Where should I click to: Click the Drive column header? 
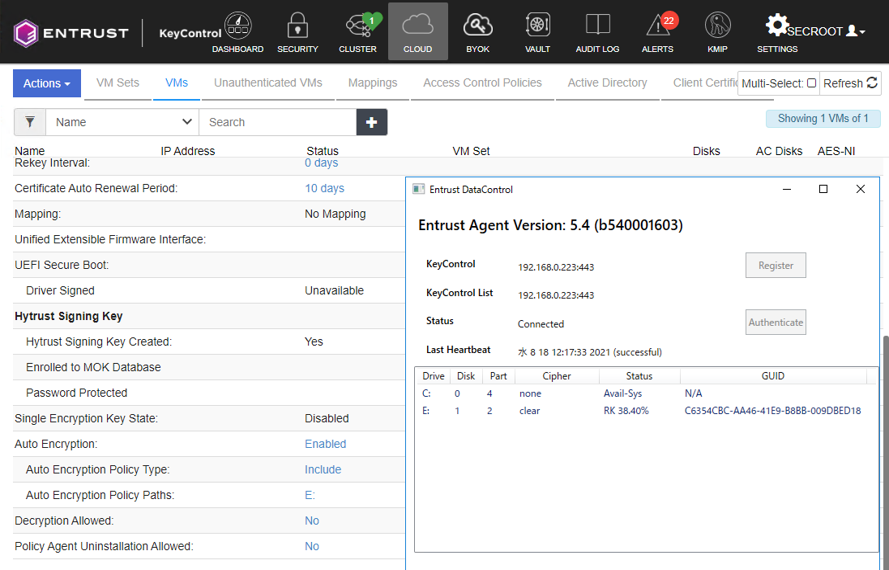tap(433, 376)
